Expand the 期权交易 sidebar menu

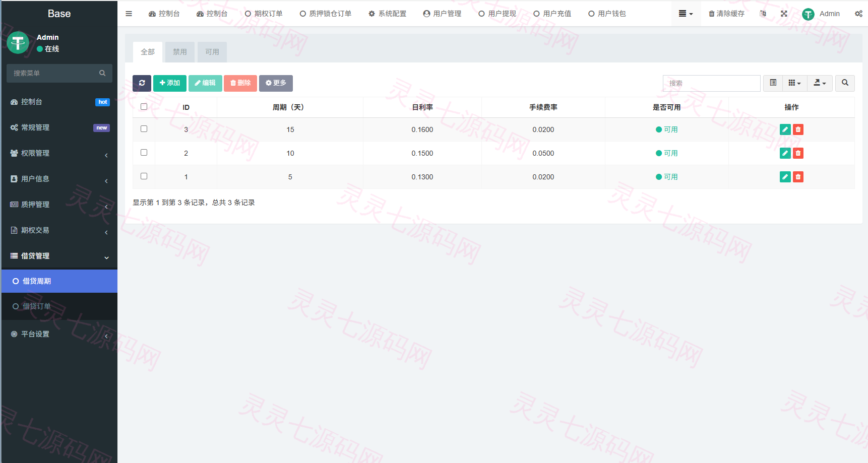pos(59,230)
